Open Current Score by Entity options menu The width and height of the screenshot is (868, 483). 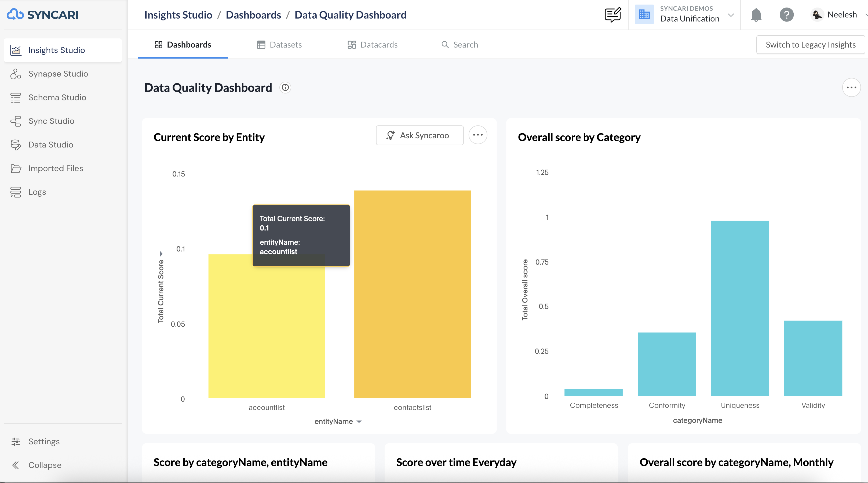[478, 135]
